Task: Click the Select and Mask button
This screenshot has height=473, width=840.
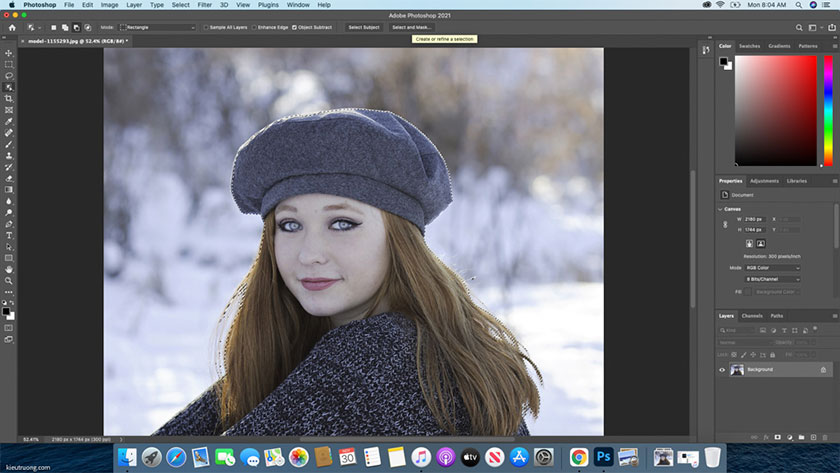Action: [x=411, y=27]
